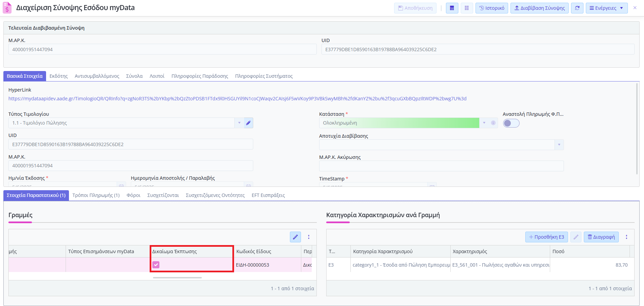Image resolution: width=644 pixels, height=306 pixels.
Task: Open Συσχετιζόμενες Οντότητες tab
Action: tap(215, 195)
